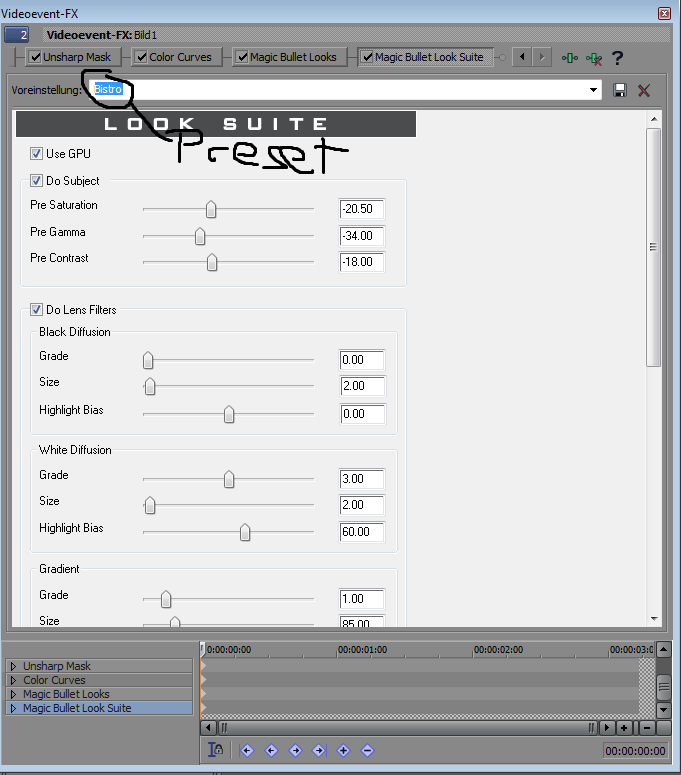Jump to the first keyframe

click(x=247, y=750)
